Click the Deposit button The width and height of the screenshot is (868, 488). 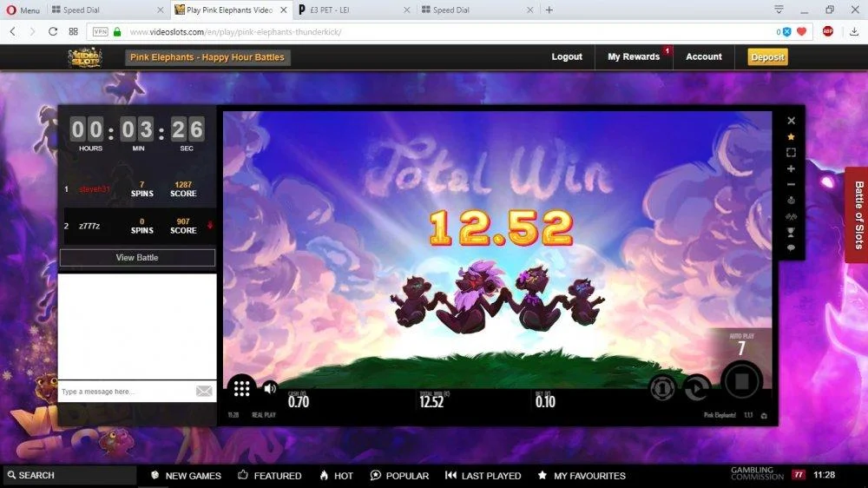pyautogui.click(x=767, y=57)
